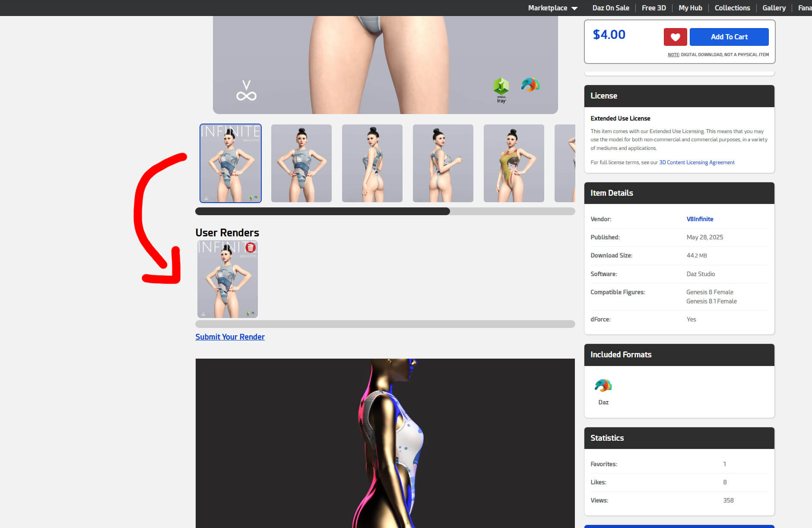Viewport: 812px width, 528px height.
Task: Select the third side-view thumbnail
Action: 372,163
